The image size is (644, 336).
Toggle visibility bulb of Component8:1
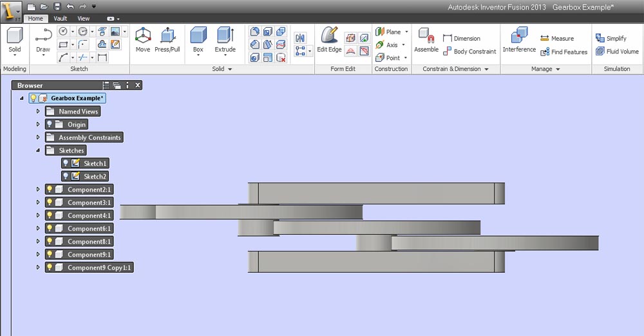pyautogui.click(x=50, y=241)
